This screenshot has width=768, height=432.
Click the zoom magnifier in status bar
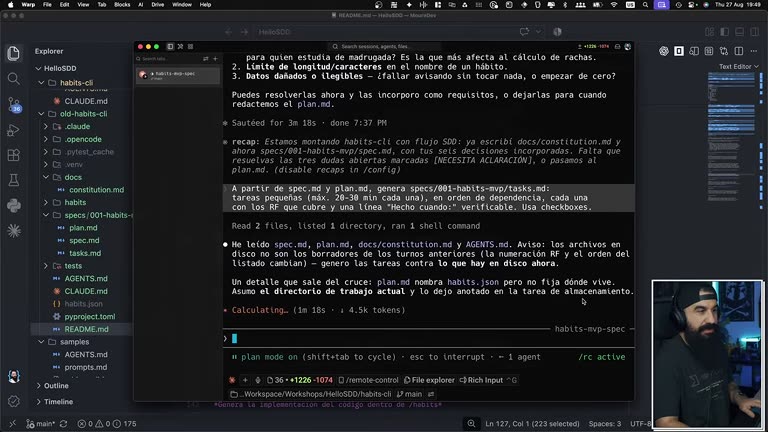tap(471, 424)
